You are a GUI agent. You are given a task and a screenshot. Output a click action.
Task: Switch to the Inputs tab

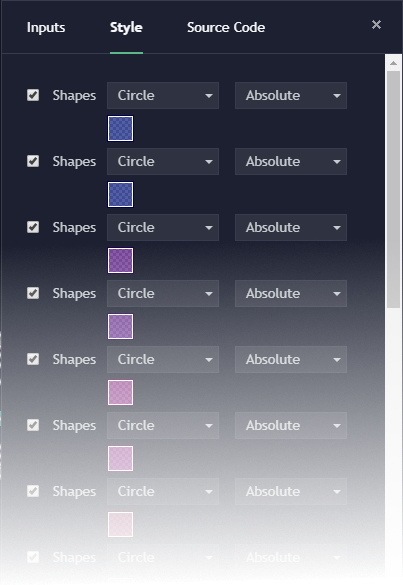pos(46,28)
